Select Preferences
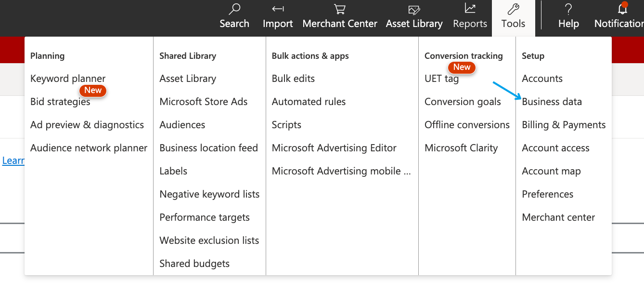Image resolution: width=644 pixels, height=293 pixels. (x=548, y=194)
